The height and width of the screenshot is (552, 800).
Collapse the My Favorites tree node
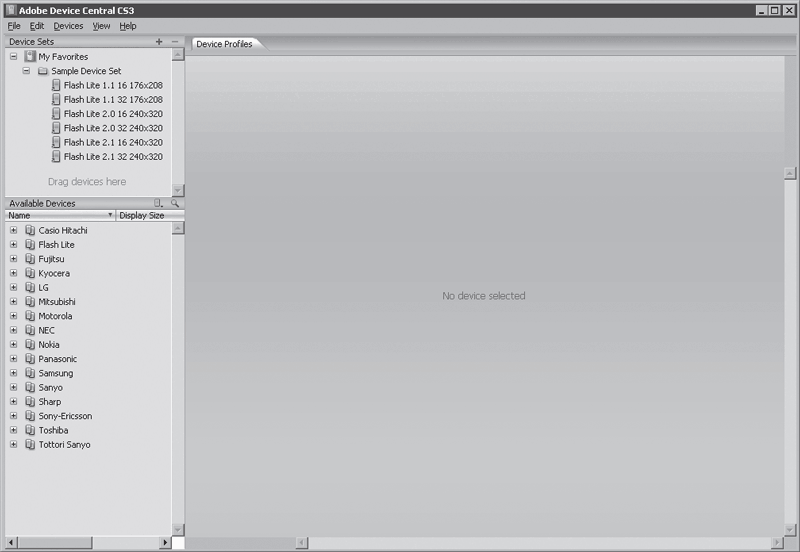pyautogui.click(x=14, y=57)
